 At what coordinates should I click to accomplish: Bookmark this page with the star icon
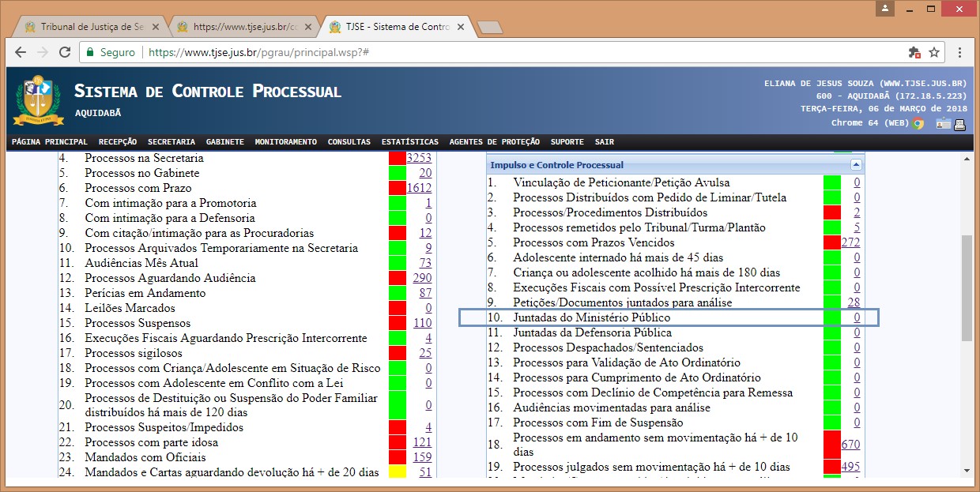(934, 53)
